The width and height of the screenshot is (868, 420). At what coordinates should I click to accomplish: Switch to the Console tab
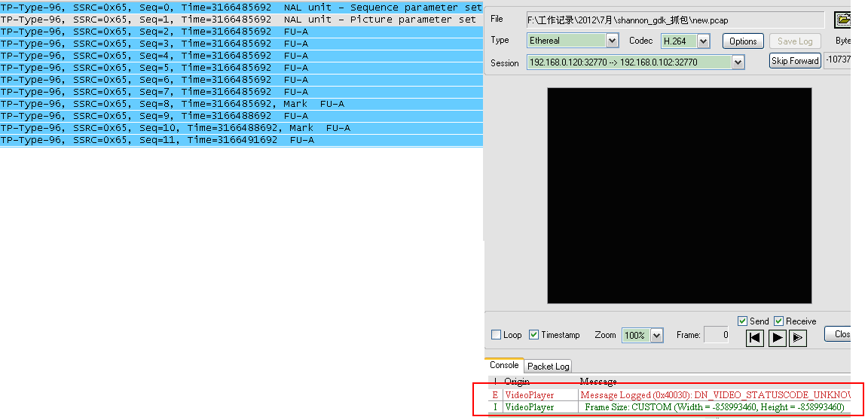point(504,365)
